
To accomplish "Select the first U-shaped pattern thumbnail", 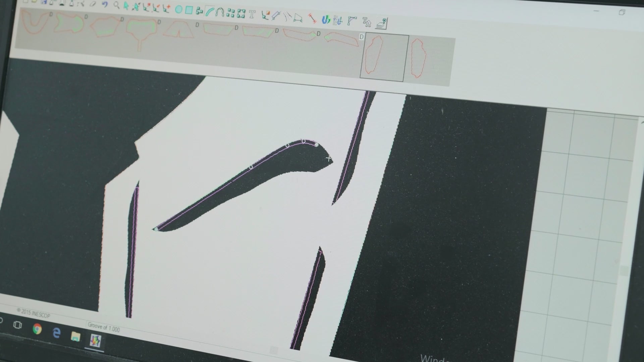I will click(x=35, y=22).
